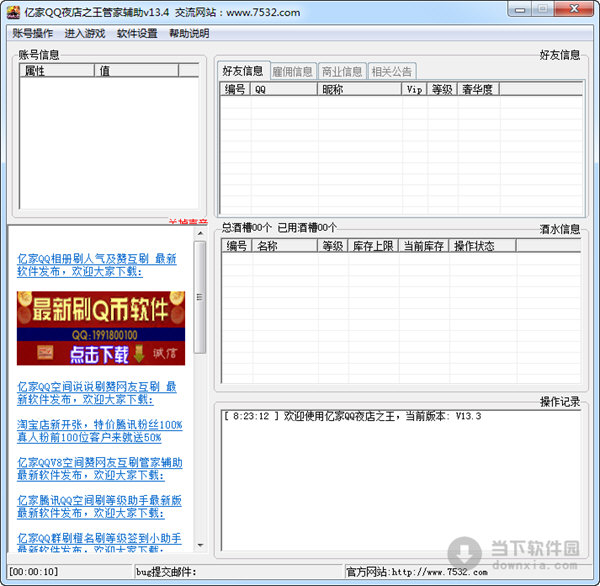Click the 操作状态 column header
Image resolution: width=600 pixels, height=586 pixels.
point(483,246)
